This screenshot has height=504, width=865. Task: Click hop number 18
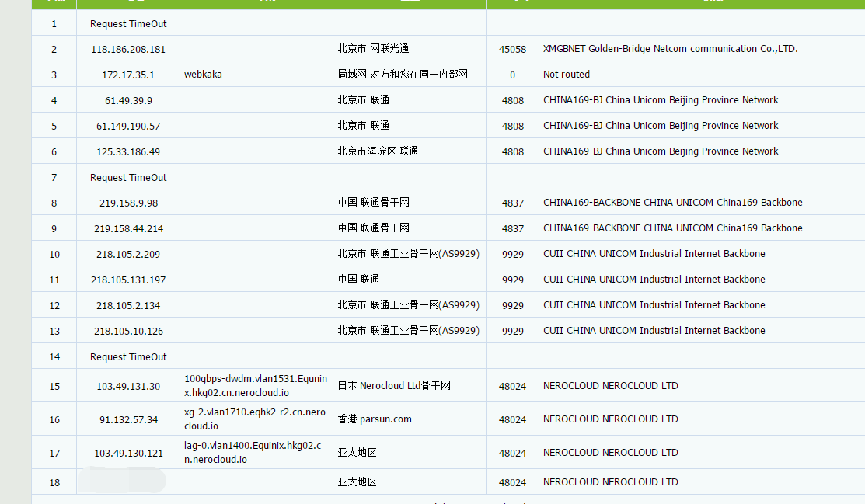[x=54, y=483]
